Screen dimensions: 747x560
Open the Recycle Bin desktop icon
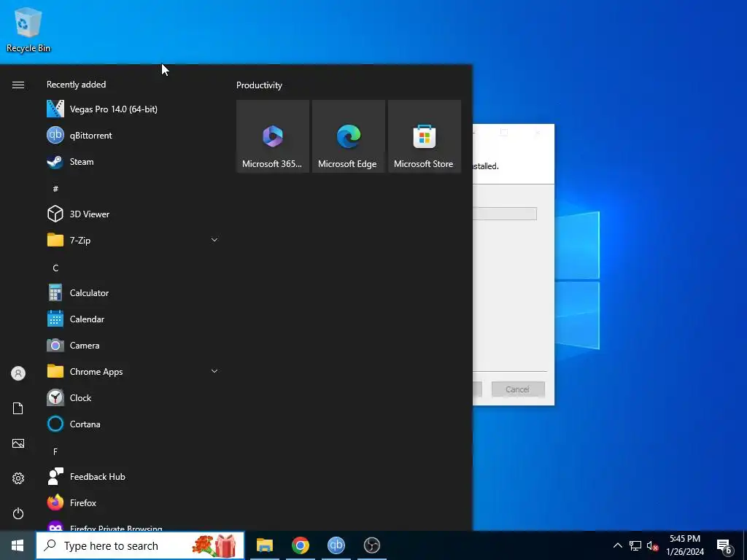[28, 30]
